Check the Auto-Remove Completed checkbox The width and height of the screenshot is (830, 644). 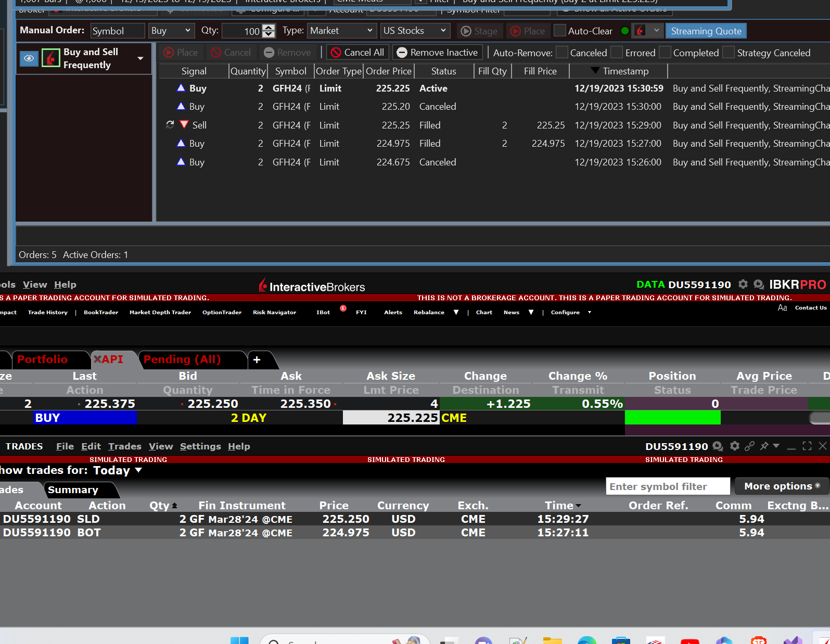tap(665, 52)
